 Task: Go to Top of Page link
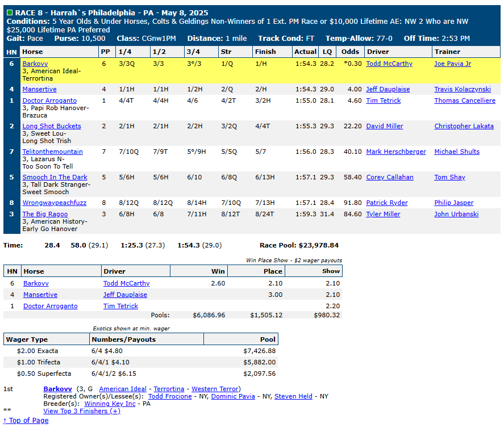click(26, 420)
